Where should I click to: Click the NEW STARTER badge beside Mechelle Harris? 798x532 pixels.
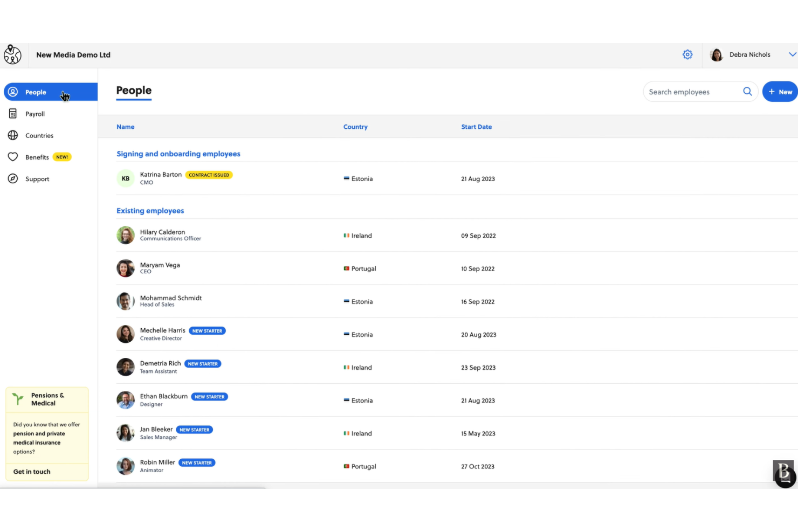click(207, 330)
